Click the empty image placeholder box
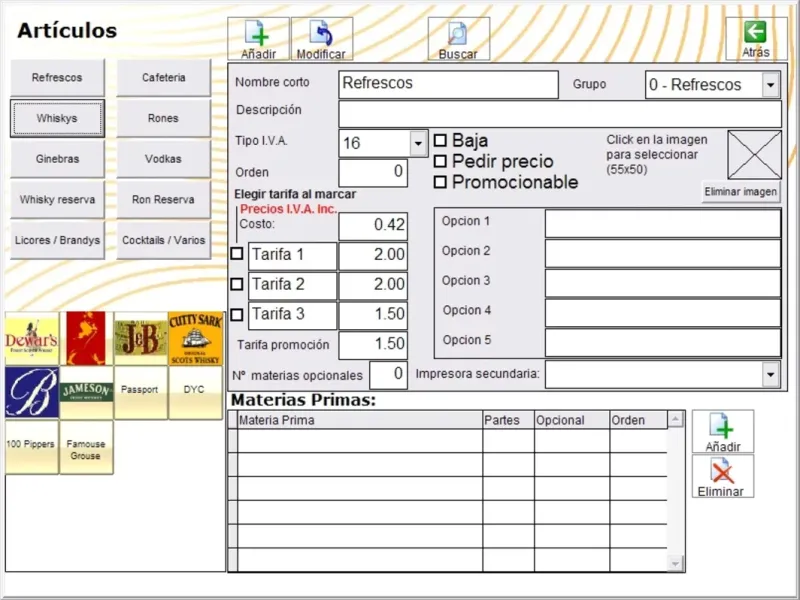 [x=754, y=155]
